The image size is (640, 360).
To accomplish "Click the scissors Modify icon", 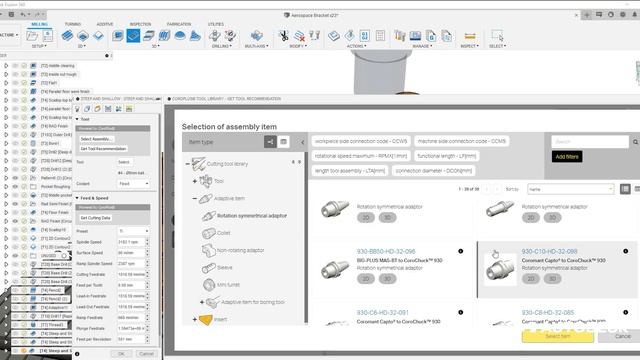I will [x=283, y=36].
